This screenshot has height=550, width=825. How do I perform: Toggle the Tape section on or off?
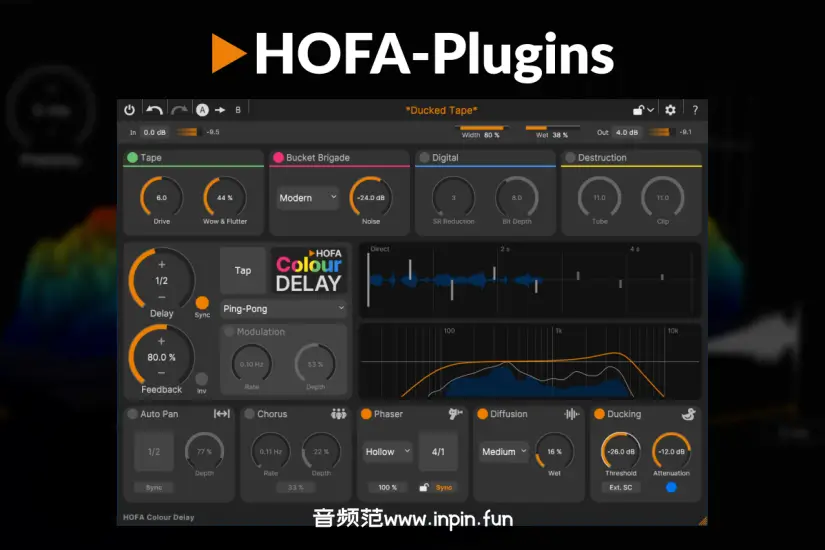click(x=133, y=157)
